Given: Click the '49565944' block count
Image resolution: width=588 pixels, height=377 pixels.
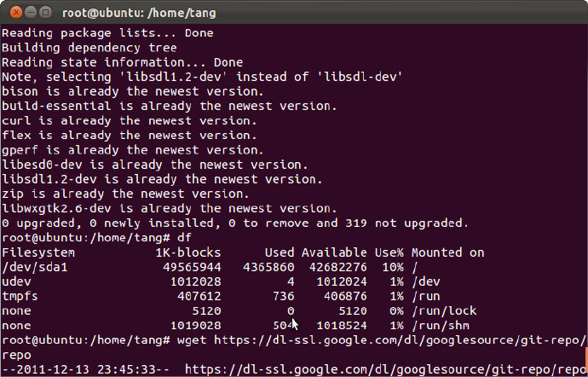Looking at the screenshot, I should (192, 267).
